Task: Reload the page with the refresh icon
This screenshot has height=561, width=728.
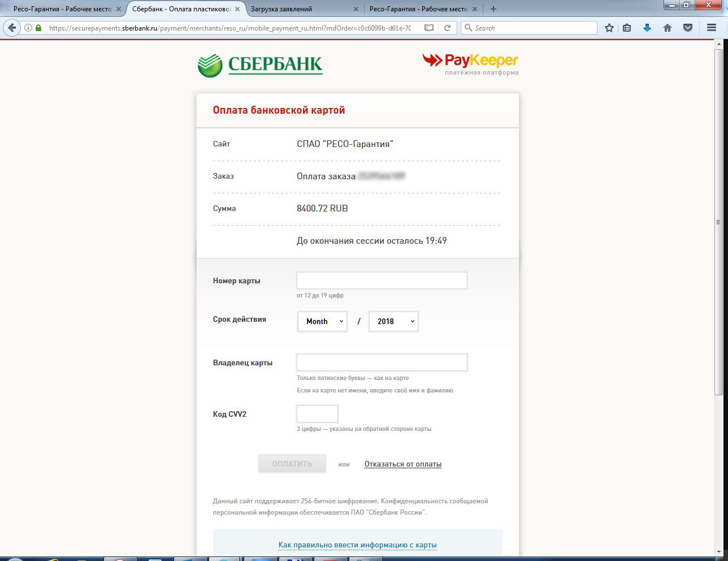Action: (x=447, y=28)
